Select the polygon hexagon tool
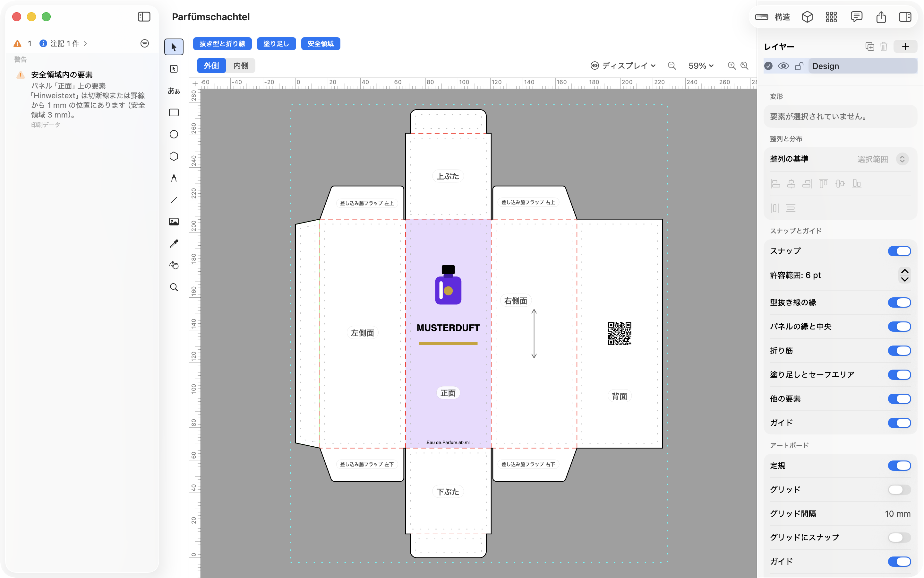 [174, 156]
